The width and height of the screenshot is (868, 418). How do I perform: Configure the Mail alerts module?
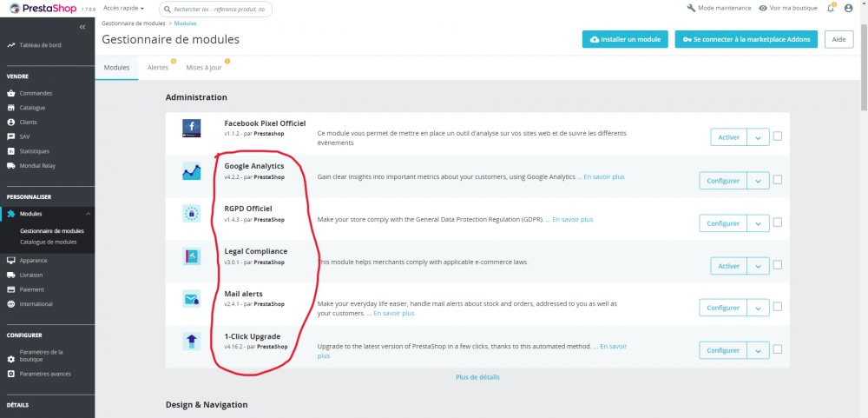[723, 308]
